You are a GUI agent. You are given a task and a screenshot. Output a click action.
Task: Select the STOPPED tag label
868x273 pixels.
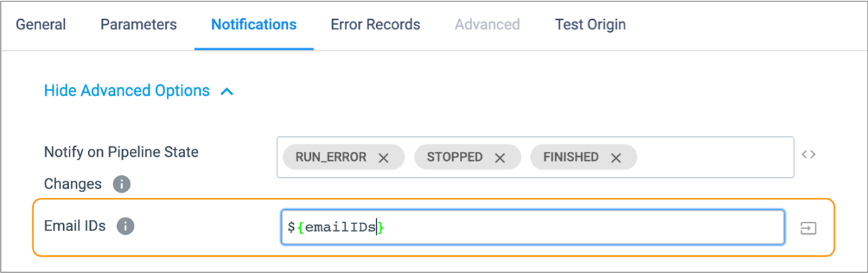pyautogui.click(x=455, y=157)
